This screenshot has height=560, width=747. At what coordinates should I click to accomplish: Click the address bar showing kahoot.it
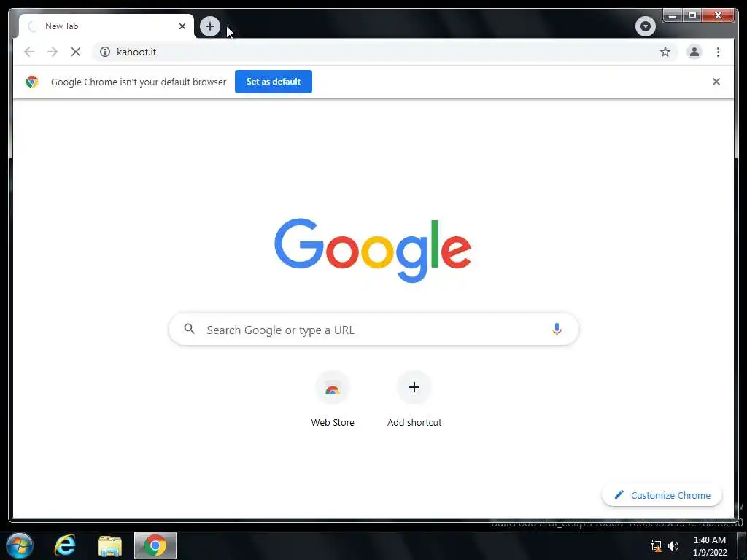(385, 52)
